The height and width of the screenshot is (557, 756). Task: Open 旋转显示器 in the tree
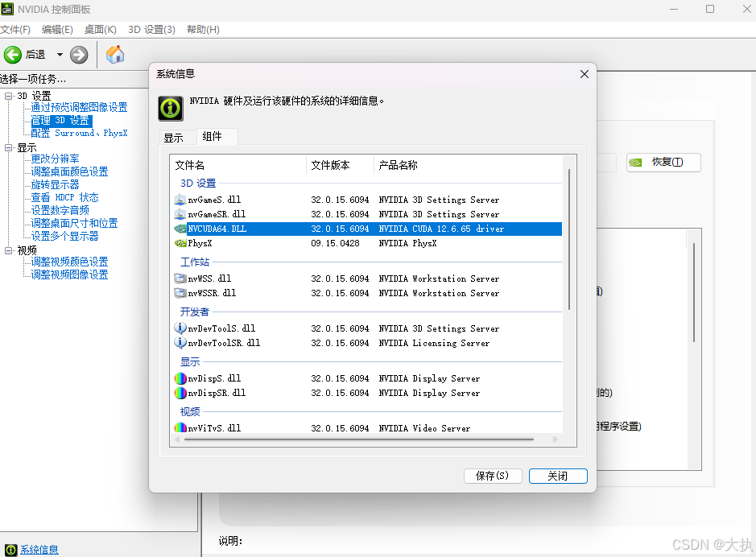[55, 184]
